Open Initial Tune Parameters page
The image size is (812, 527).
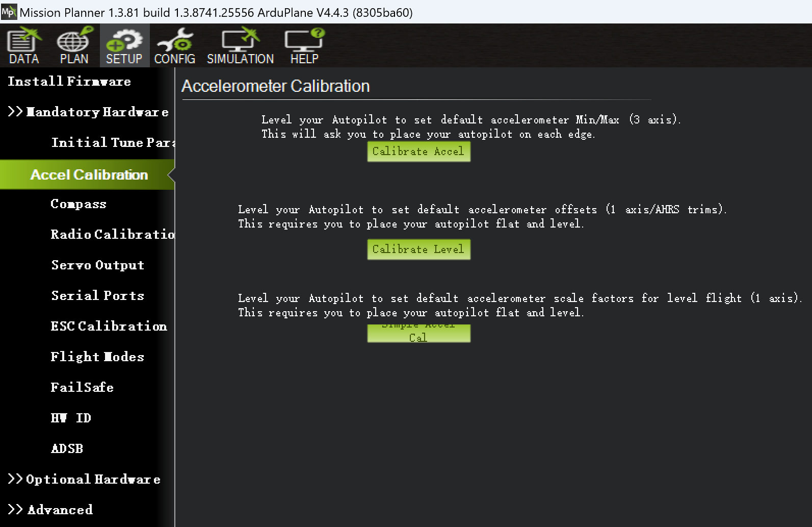tap(113, 143)
